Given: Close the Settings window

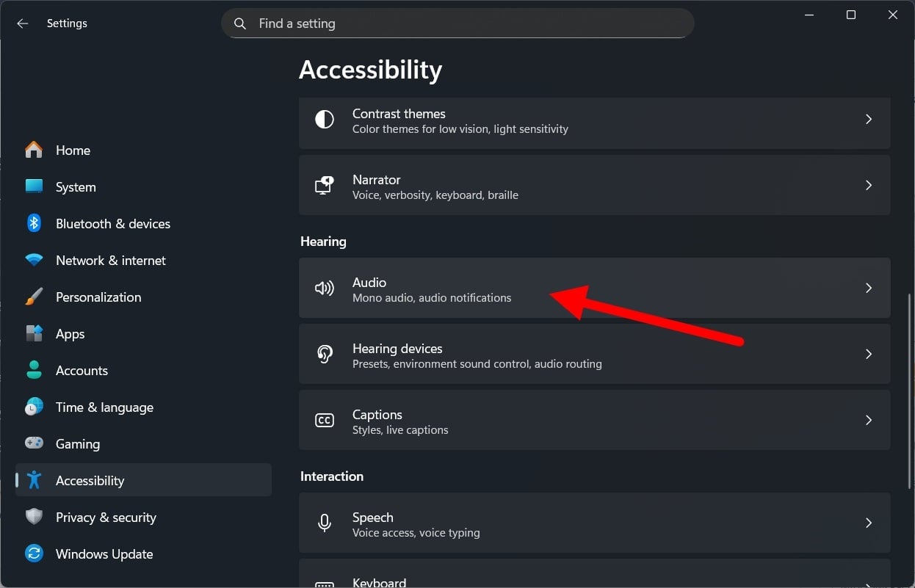Looking at the screenshot, I should (x=893, y=15).
